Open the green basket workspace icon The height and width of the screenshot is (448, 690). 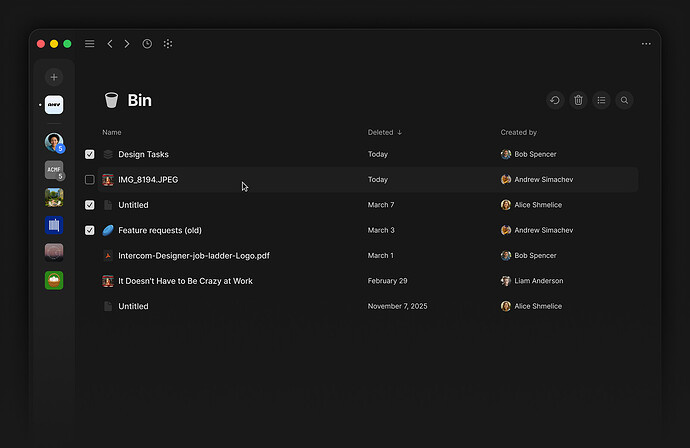tap(54, 280)
